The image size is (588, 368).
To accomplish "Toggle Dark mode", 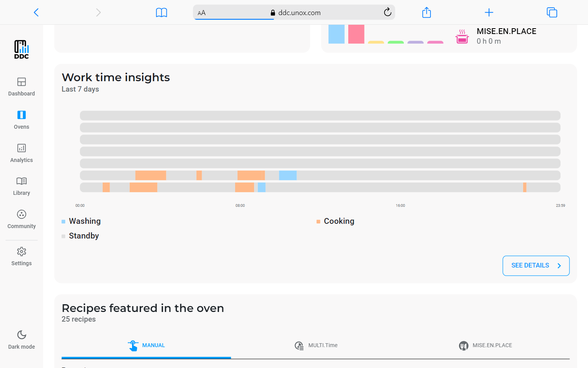I will point(22,339).
